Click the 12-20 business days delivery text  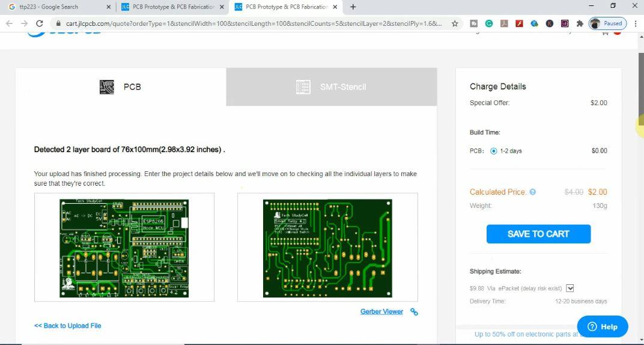[581, 302]
